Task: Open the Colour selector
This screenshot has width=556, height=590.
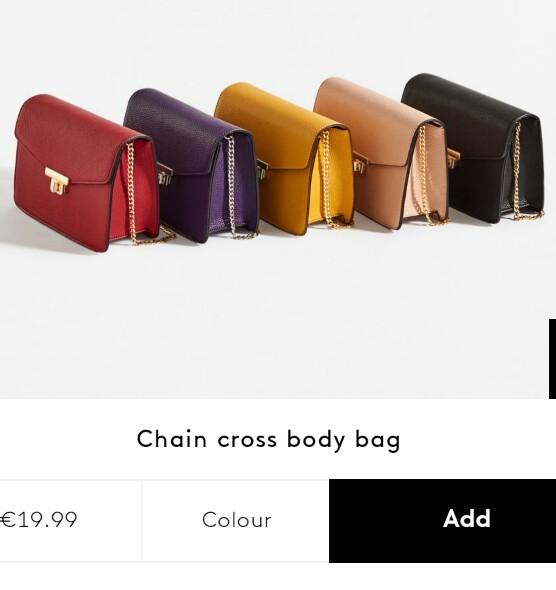Action: coord(236,520)
